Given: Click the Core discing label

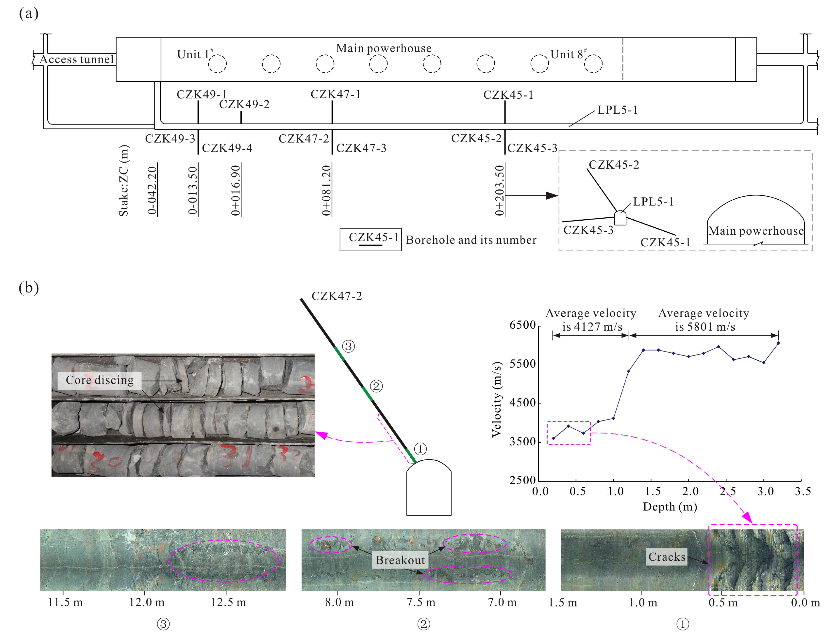Looking at the screenshot, I should (x=99, y=380).
